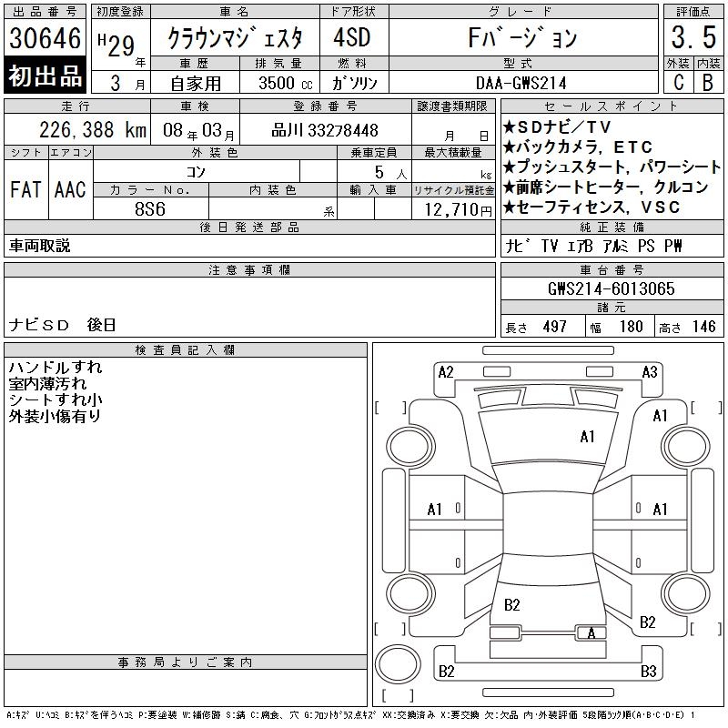Click the 検査員記入欄 section header
The width and height of the screenshot is (728, 728).
click(x=186, y=350)
